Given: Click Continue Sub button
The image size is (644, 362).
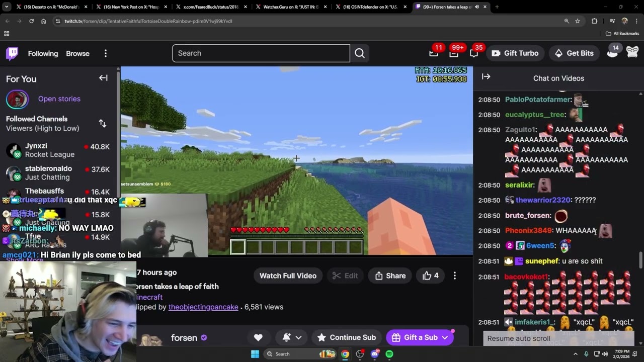Looking at the screenshot, I should (346, 337).
